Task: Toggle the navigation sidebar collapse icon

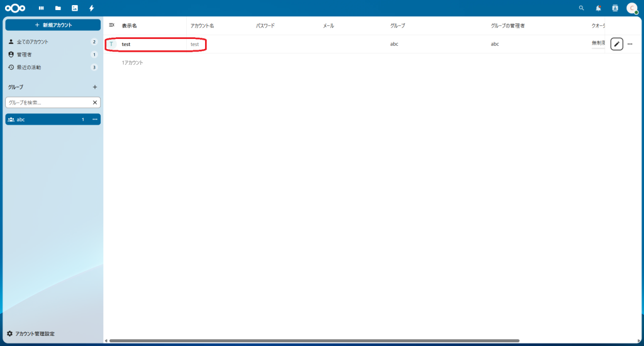Action: [112, 25]
